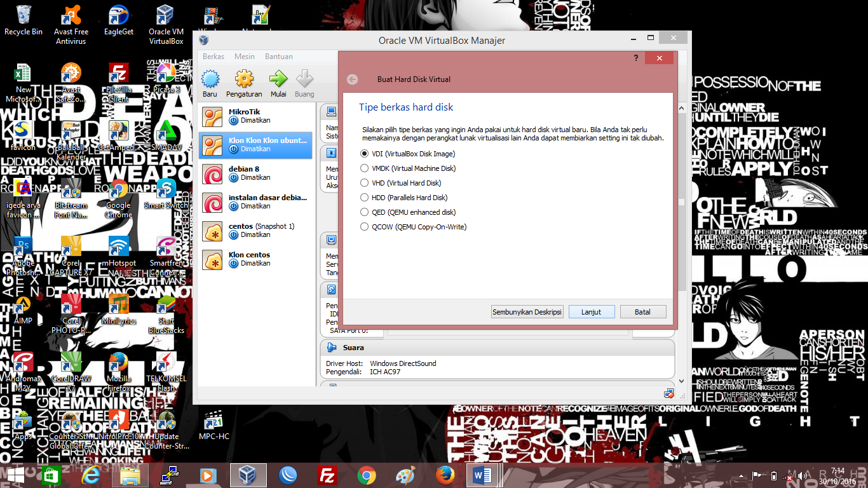
Task: Choose VMDK (Virtual Machine Disk) option
Action: pos(408,168)
